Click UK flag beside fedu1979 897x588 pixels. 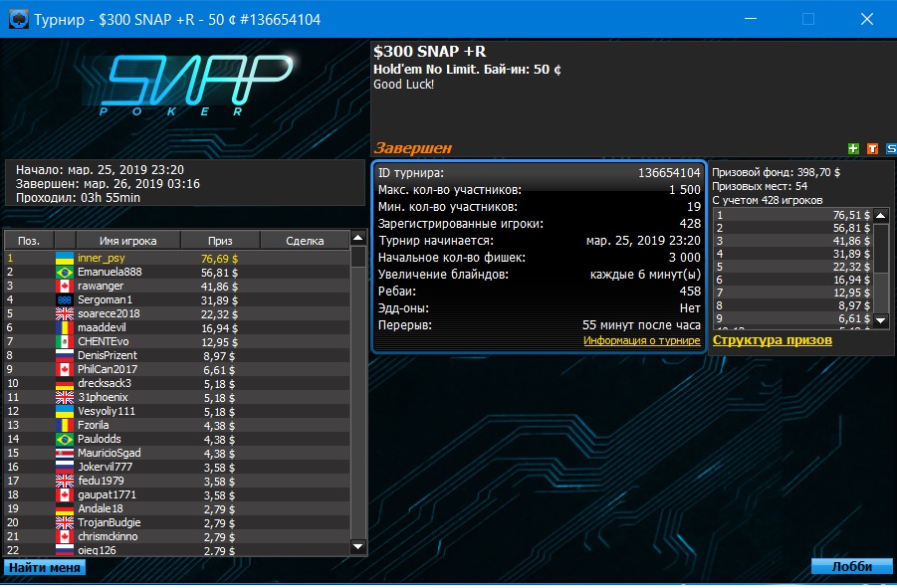pos(65,481)
